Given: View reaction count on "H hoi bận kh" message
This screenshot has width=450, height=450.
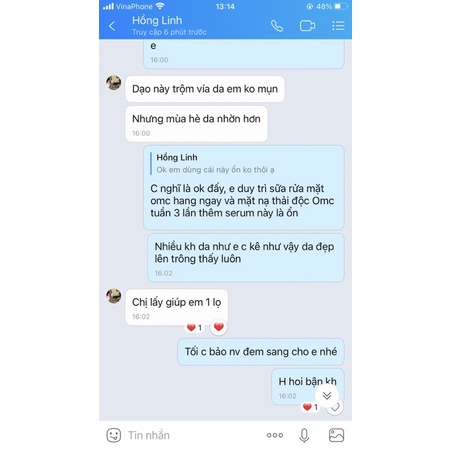Looking at the screenshot, I should tap(310, 407).
